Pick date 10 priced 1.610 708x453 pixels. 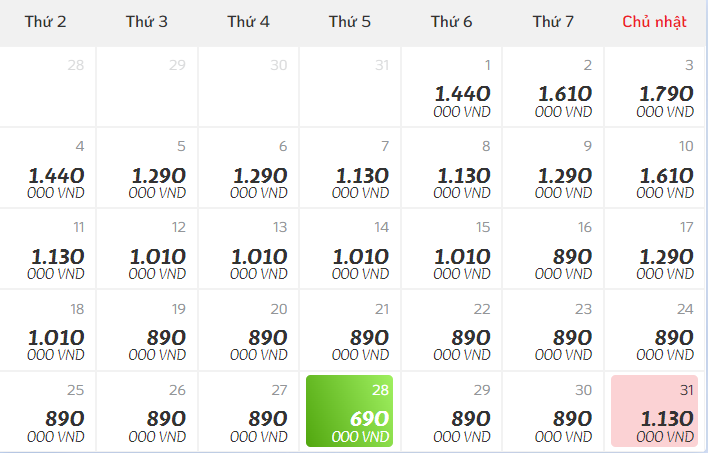pyautogui.click(x=654, y=168)
